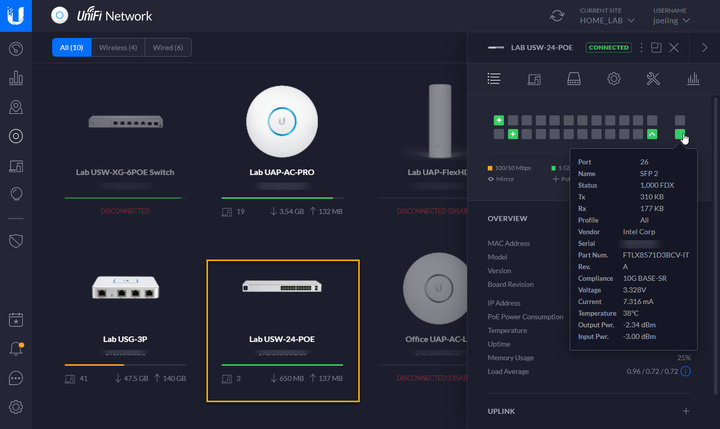The height and width of the screenshot is (429, 720).
Task: Select the green SFP 2 port square
Action: tap(680, 134)
